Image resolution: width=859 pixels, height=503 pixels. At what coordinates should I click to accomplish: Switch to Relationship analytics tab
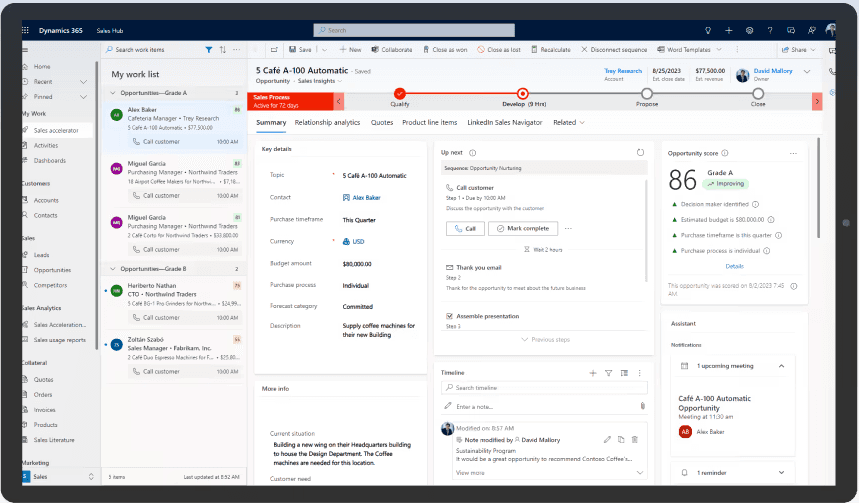(x=327, y=123)
